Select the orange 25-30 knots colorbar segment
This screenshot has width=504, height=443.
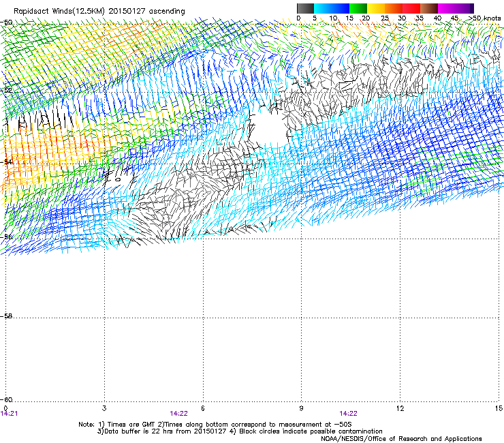394,8
